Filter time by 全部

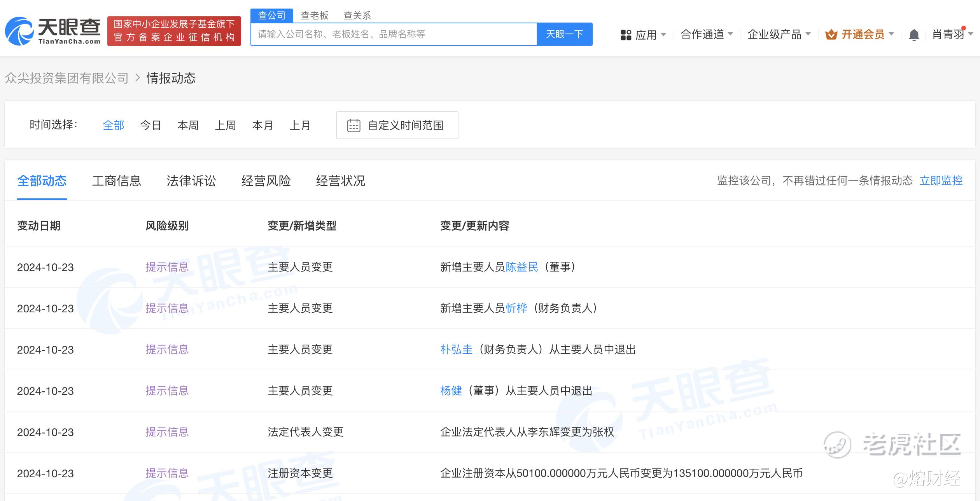114,125
